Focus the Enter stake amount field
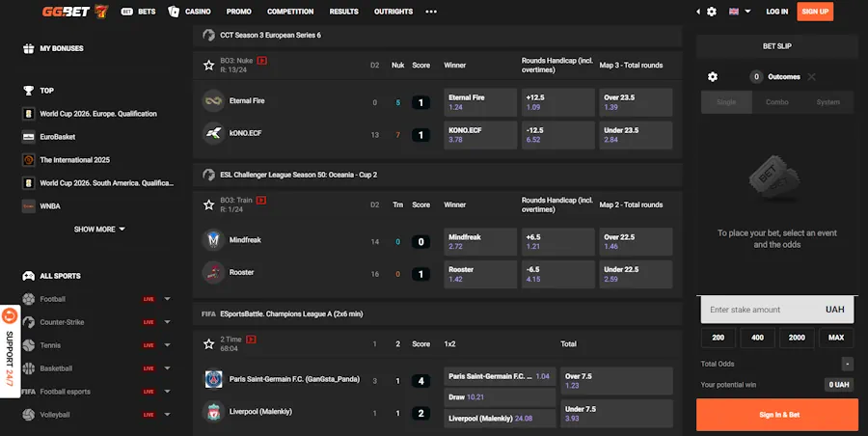The width and height of the screenshot is (868, 436). tap(777, 310)
